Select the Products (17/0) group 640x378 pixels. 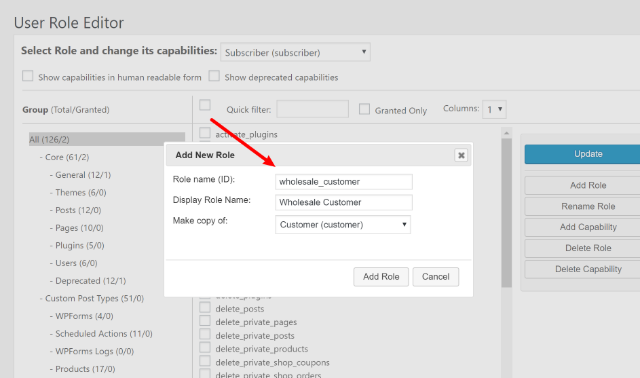85,369
